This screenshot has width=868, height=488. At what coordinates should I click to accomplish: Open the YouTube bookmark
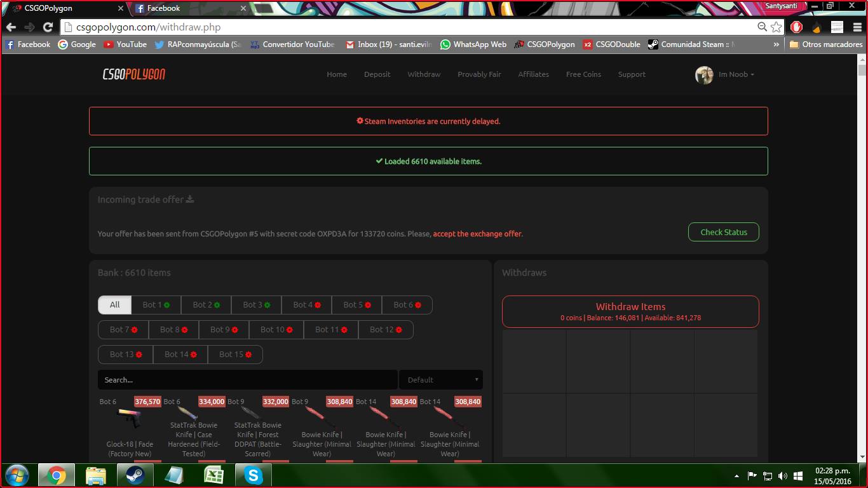125,44
